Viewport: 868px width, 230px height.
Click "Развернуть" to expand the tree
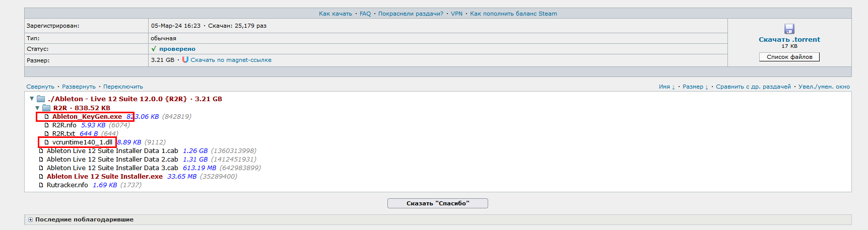(x=79, y=87)
